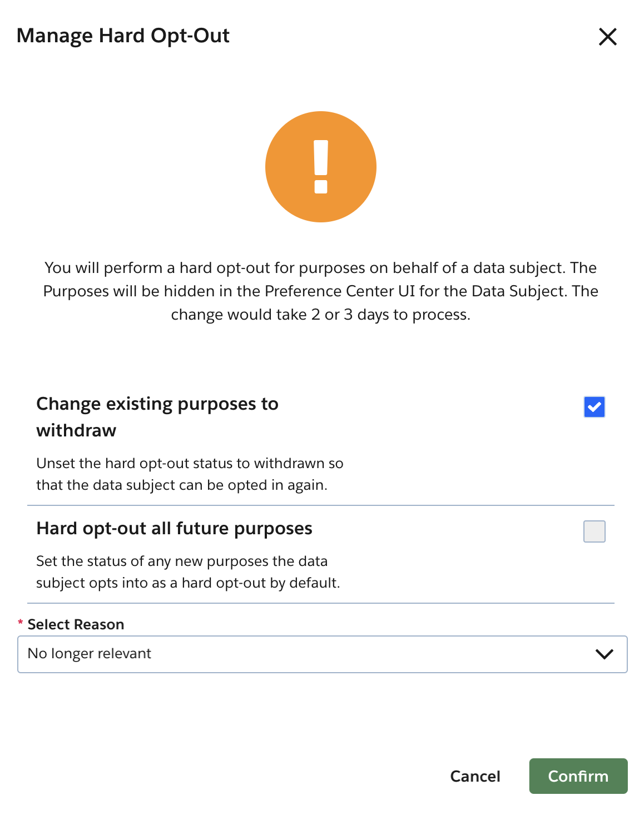Click Cancel to abort the opt-out
Viewport: 644px width, 815px height.
point(474,776)
